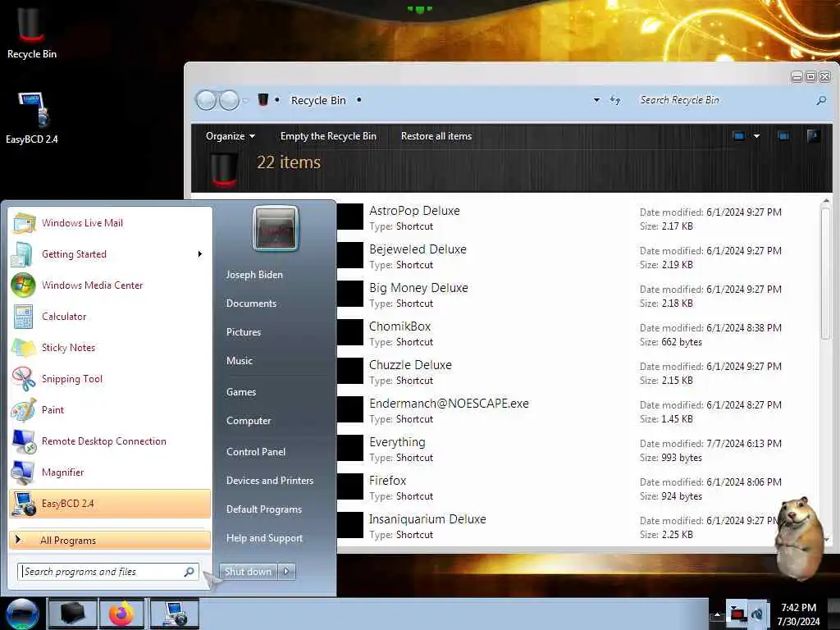Launch the Snipping Tool icon
The width and height of the screenshot is (840, 630).
tap(23, 379)
